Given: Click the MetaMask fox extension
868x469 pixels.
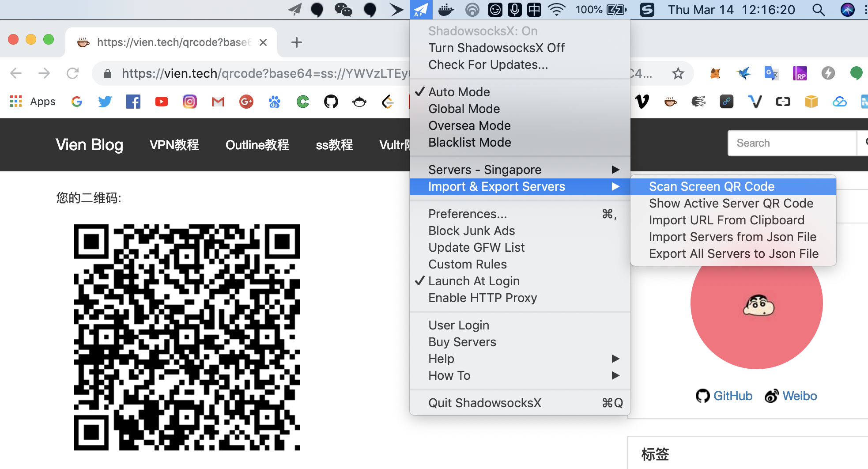Looking at the screenshot, I should click(x=715, y=73).
